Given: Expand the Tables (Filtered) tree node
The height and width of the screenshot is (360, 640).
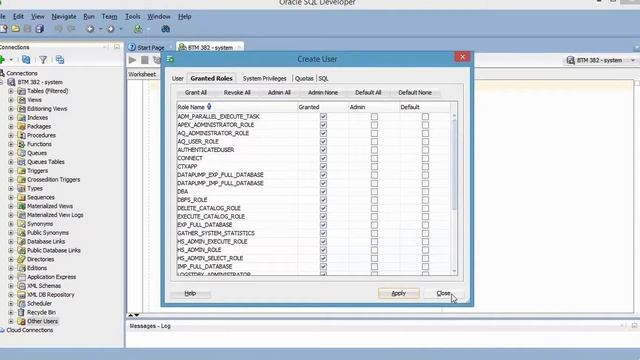Looking at the screenshot, I should (x=11, y=91).
